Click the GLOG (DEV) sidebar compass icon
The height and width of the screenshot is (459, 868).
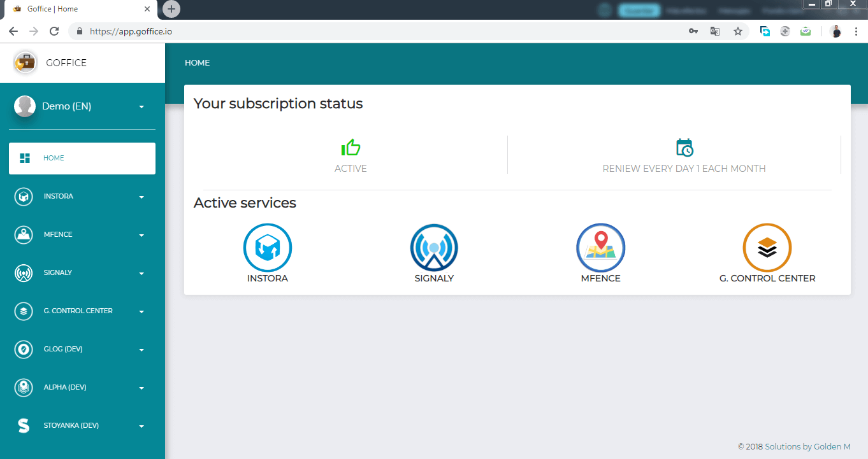[x=24, y=349]
